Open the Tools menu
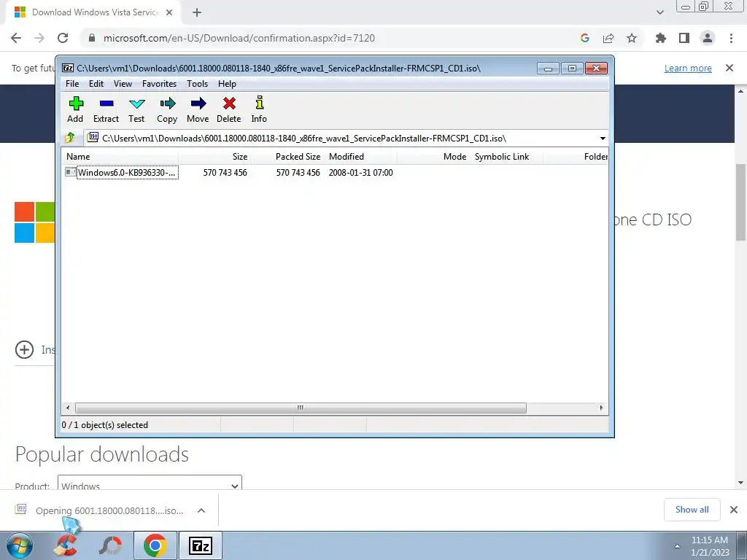 pyautogui.click(x=197, y=84)
